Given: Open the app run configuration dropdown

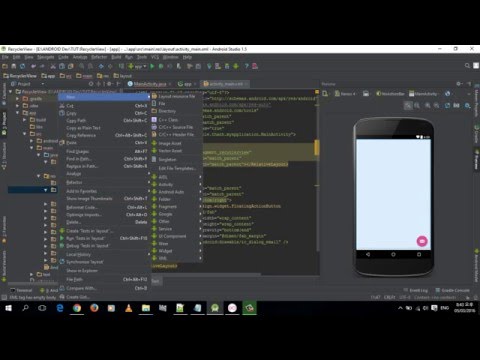Looking at the screenshot, I should [138, 66].
